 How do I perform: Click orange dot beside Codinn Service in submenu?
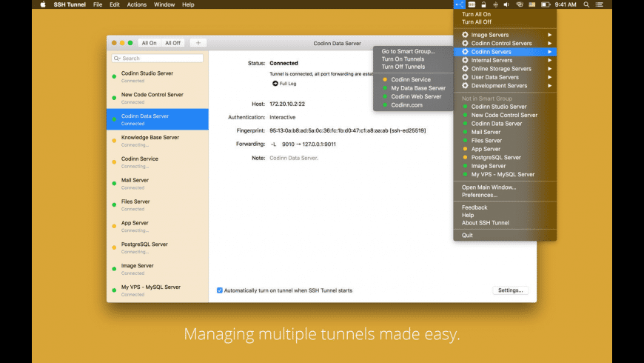(x=385, y=79)
